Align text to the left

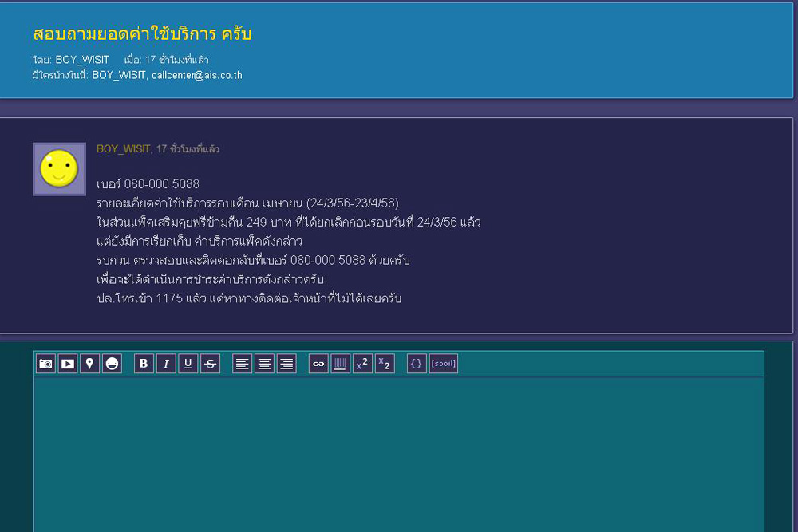pos(243,364)
